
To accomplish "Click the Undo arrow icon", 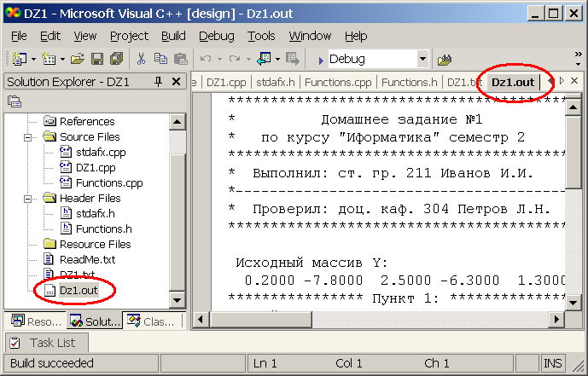I will [206, 59].
